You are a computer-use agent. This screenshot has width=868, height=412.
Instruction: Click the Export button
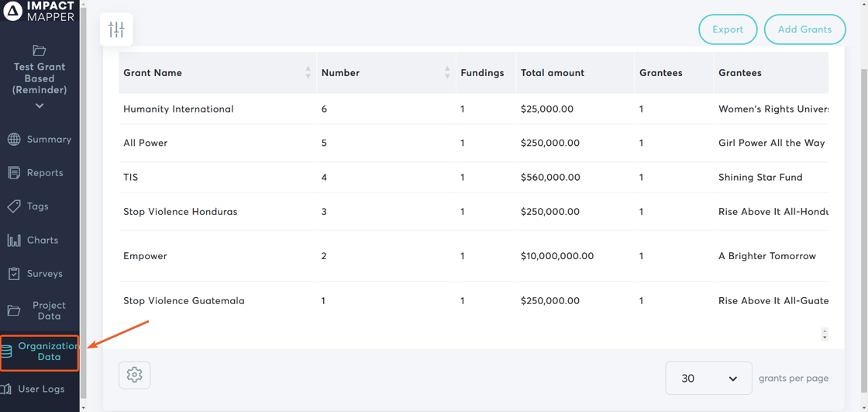point(728,29)
